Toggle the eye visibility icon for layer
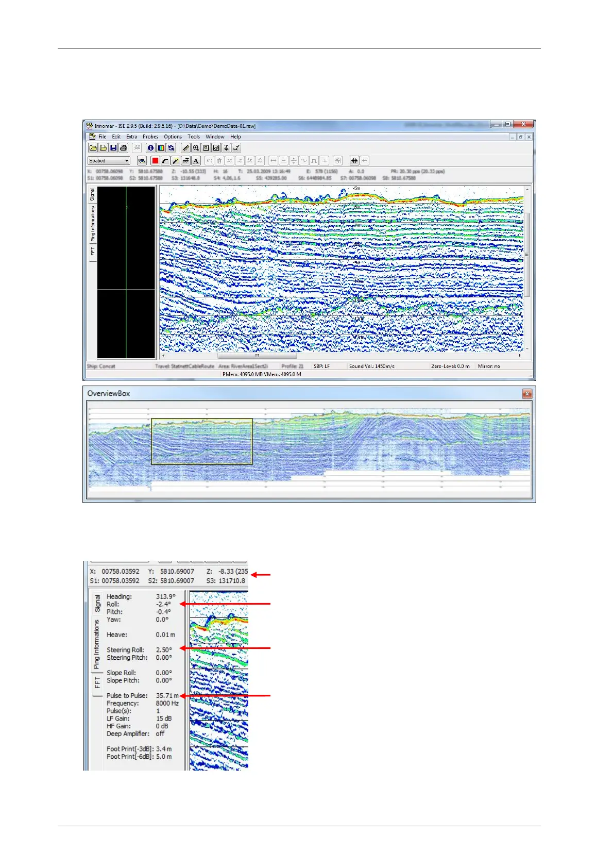Screen dimensions: 613x868 pyautogui.click(x=142, y=161)
